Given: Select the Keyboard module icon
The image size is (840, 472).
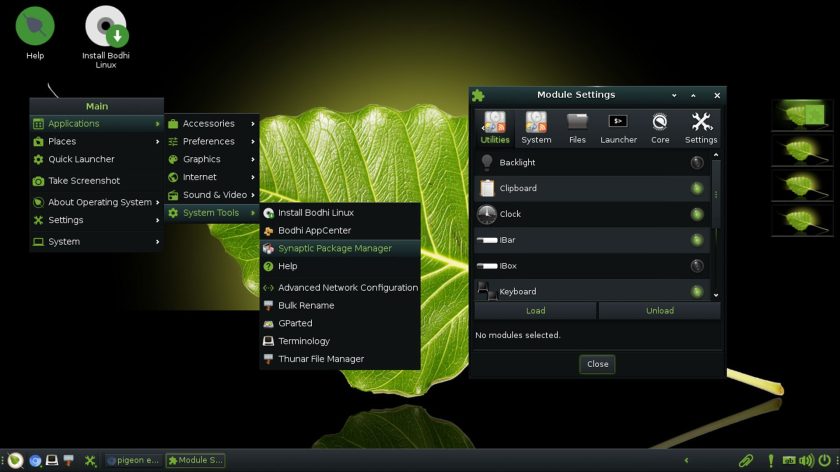Looking at the screenshot, I should tap(486, 291).
